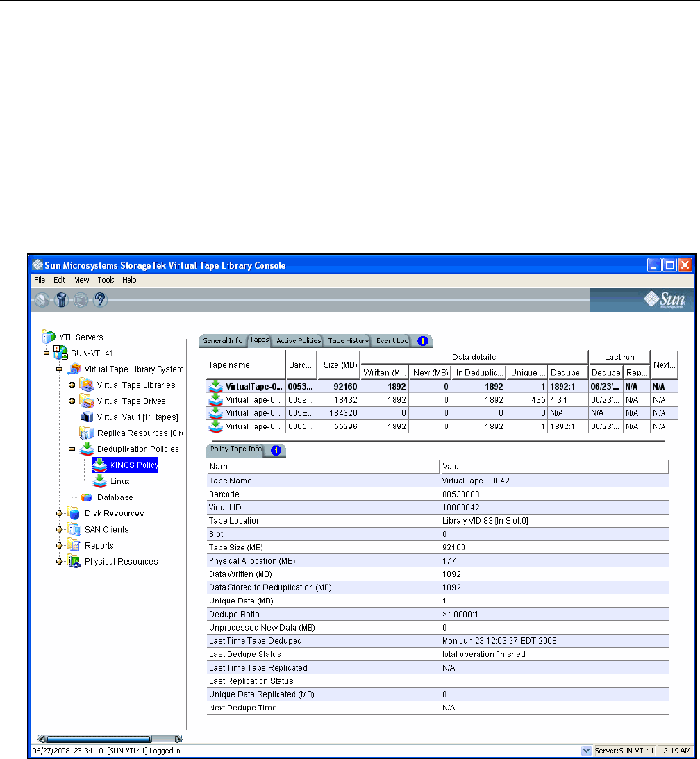Click tape icon in barcode 0053 row
The height and width of the screenshot is (759, 700).
point(215,386)
